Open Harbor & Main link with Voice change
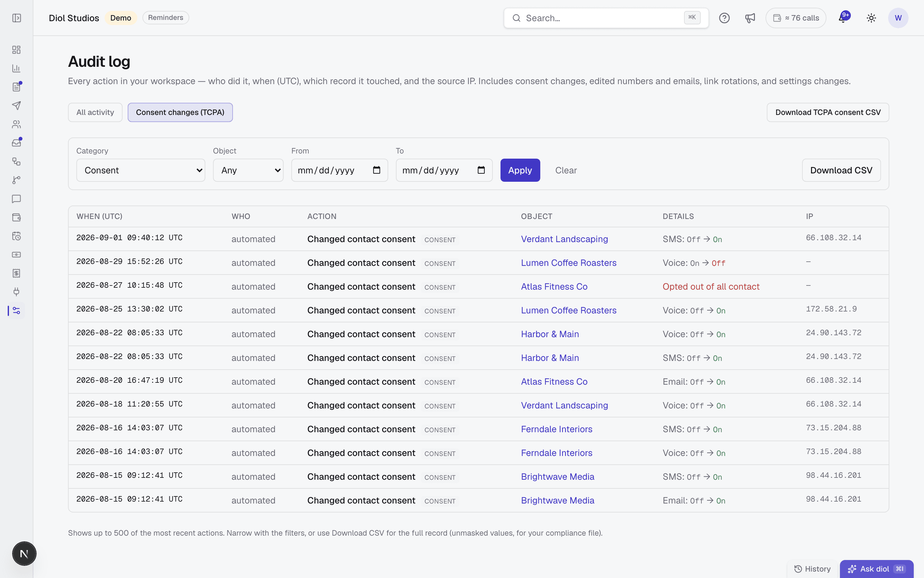Image resolution: width=924 pixels, height=578 pixels. (x=550, y=334)
